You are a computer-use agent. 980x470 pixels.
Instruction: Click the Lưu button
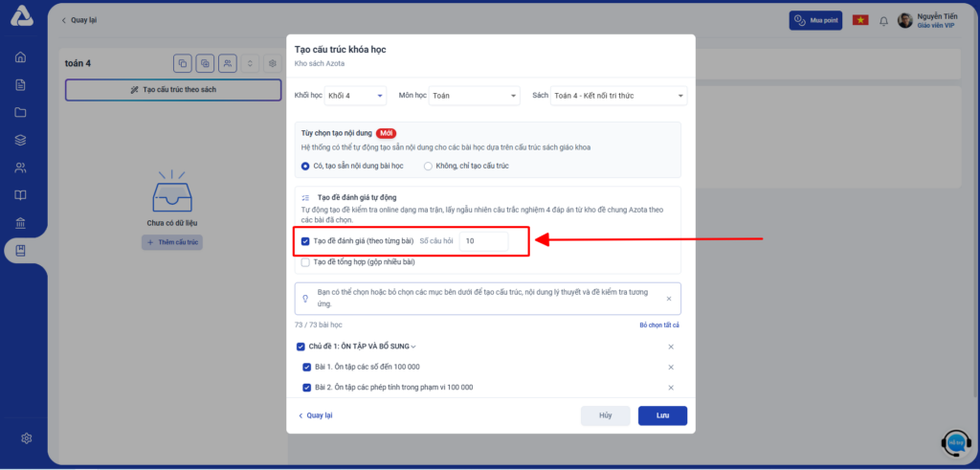point(662,415)
